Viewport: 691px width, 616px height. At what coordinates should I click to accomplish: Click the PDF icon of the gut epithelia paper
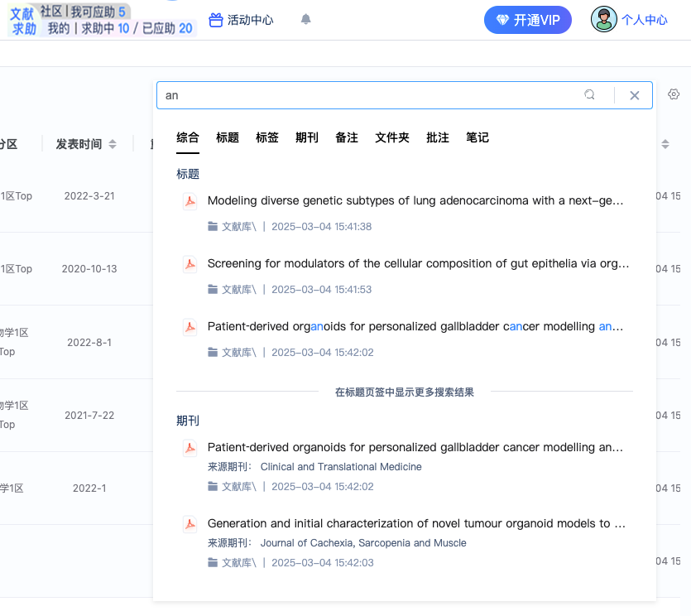(190, 264)
